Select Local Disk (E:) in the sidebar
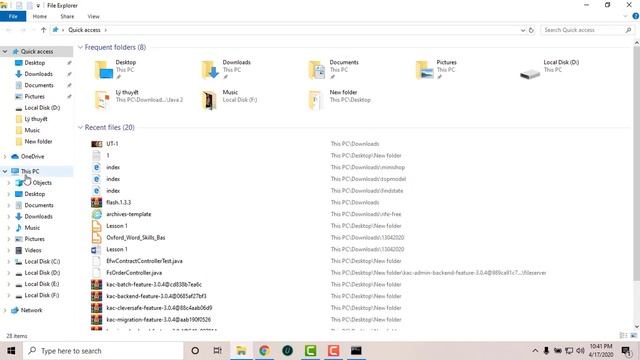This screenshot has height=360, width=640. pos(42,284)
